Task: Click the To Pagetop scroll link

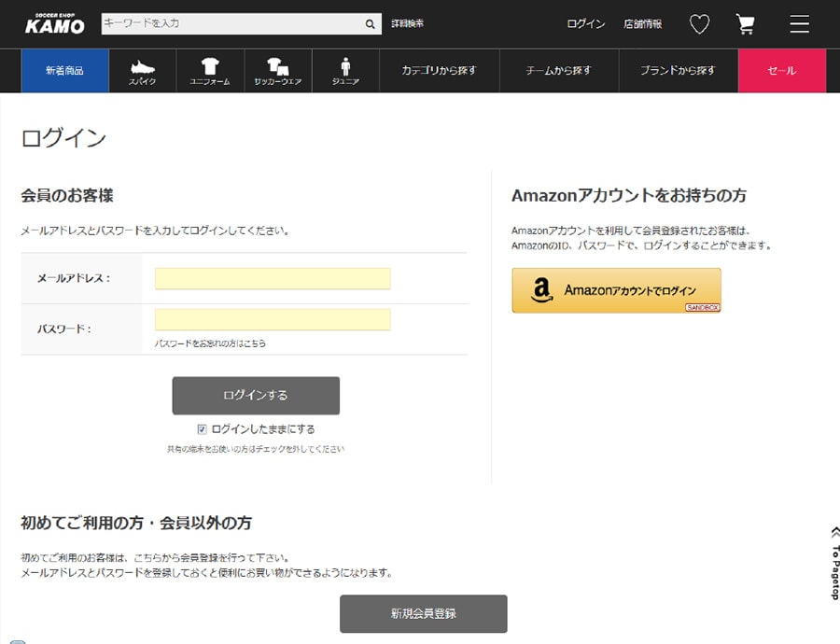Action: tap(834, 562)
